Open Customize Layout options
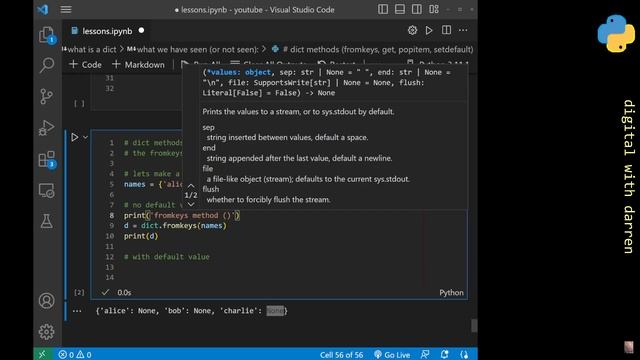640x360 pixels. tap(434, 9)
